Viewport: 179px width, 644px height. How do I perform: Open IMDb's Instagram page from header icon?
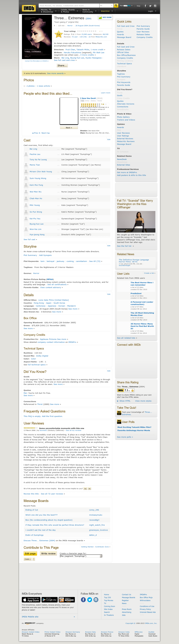point(155,6)
